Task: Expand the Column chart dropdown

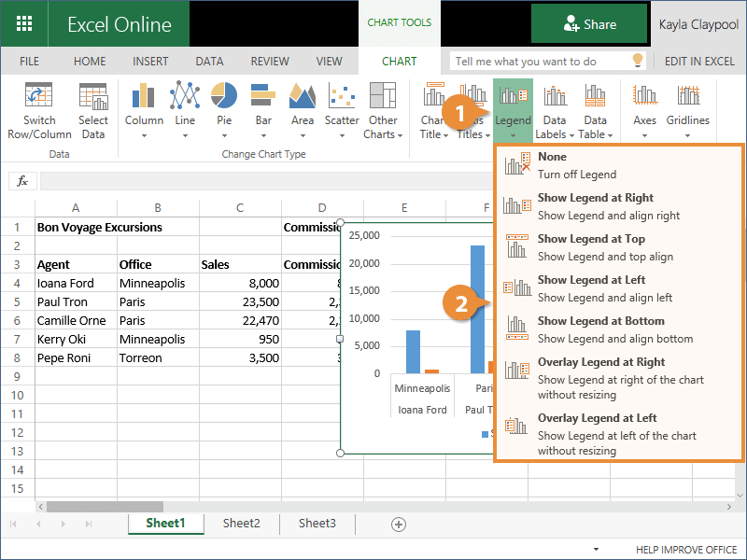Action: 144,134
